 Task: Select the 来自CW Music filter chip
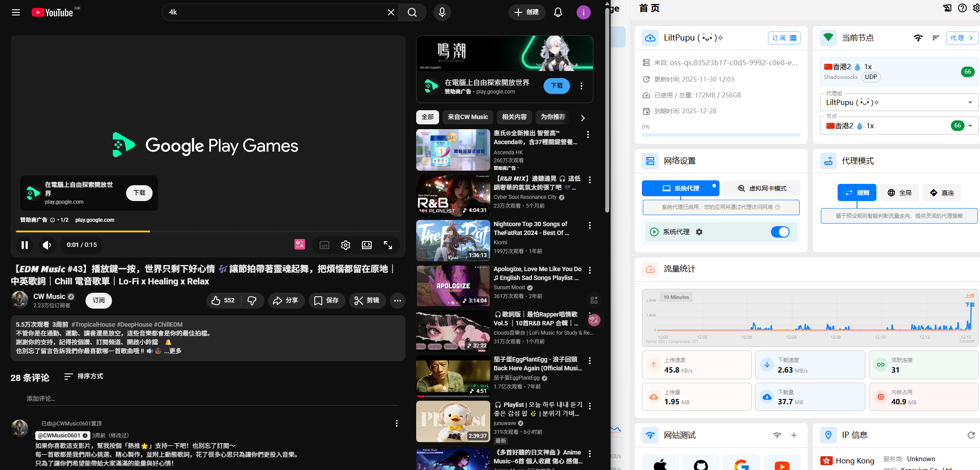pos(467,117)
